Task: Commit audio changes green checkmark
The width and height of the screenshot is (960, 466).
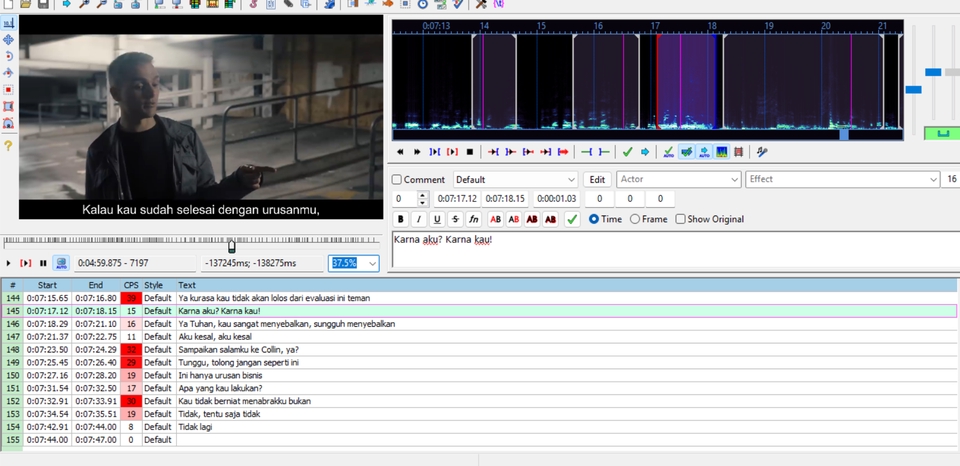Action: [627, 152]
